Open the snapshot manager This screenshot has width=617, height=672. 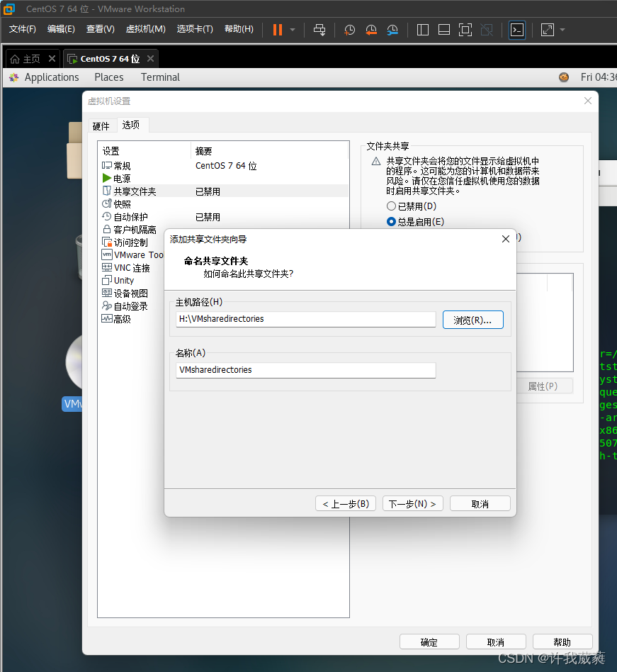(392, 30)
